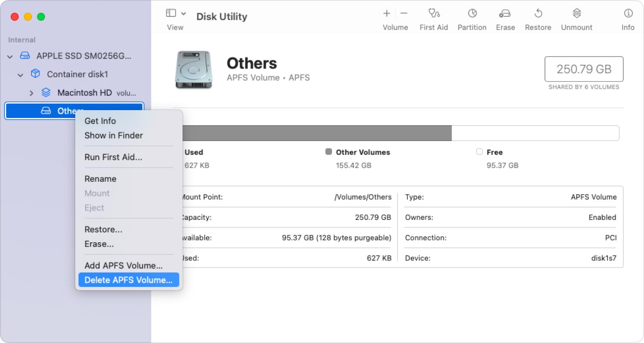Viewport: 644px width, 343px height.
Task: Open the Info toolbar icon
Action: pyautogui.click(x=628, y=13)
